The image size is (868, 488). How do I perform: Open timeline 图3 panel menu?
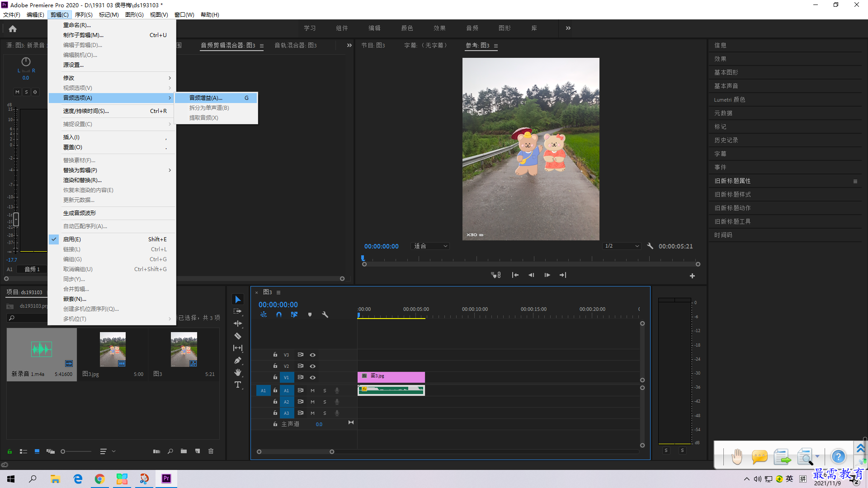tap(278, 292)
